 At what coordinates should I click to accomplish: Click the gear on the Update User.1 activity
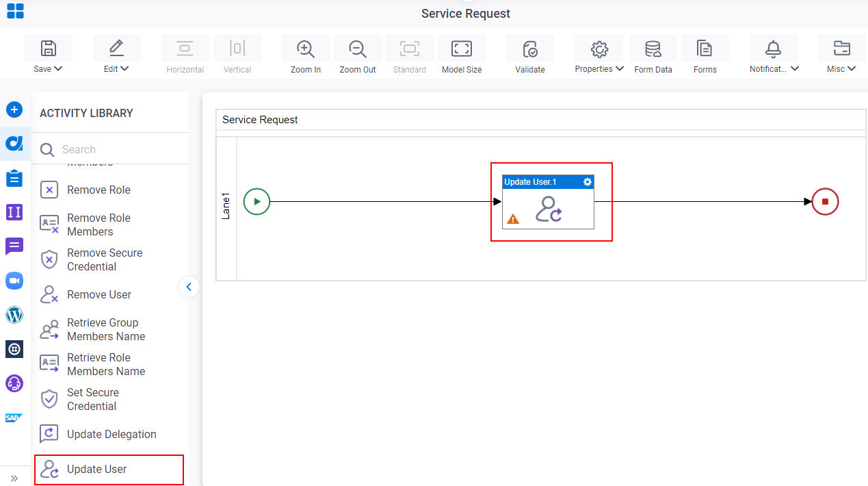tap(587, 182)
